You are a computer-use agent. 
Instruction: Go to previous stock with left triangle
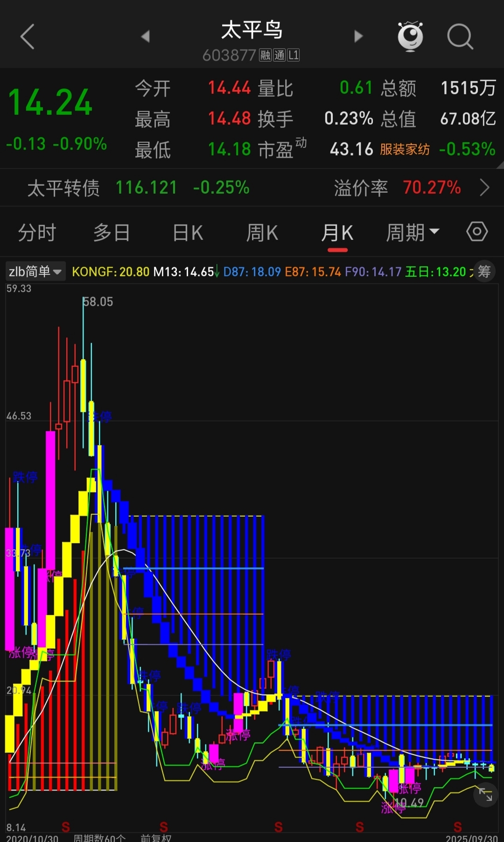click(x=146, y=36)
